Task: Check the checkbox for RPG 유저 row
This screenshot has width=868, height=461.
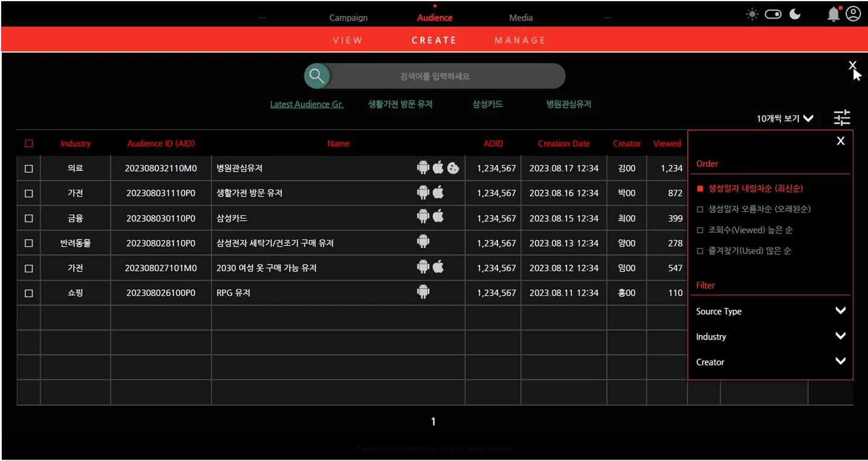Action: pyautogui.click(x=28, y=293)
